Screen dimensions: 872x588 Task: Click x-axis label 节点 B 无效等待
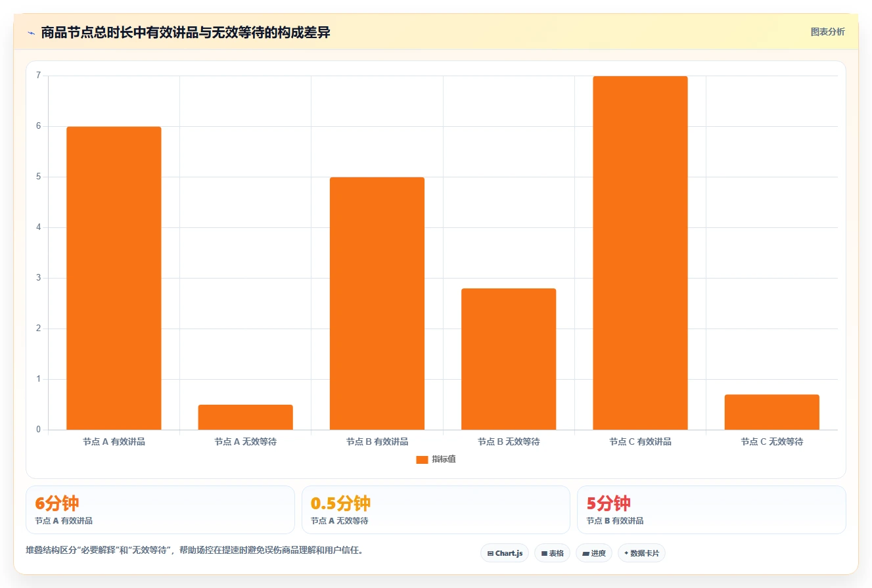pyautogui.click(x=509, y=442)
